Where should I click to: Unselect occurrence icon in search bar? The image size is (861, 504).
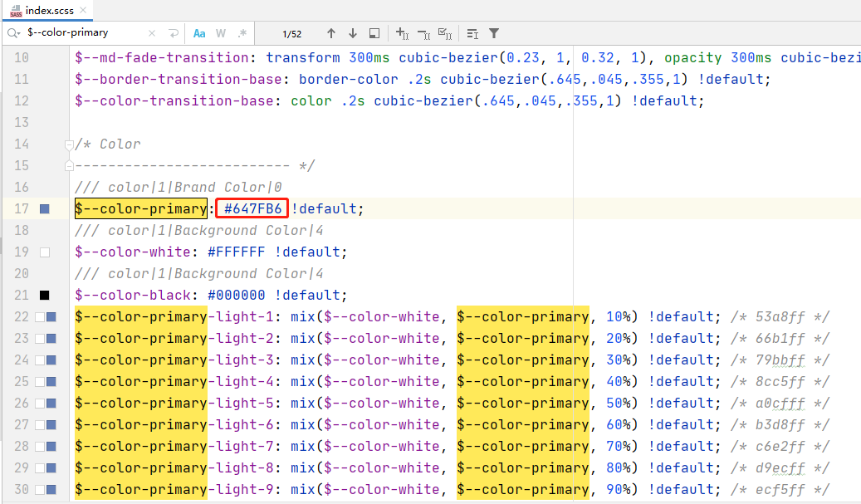(x=423, y=34)
